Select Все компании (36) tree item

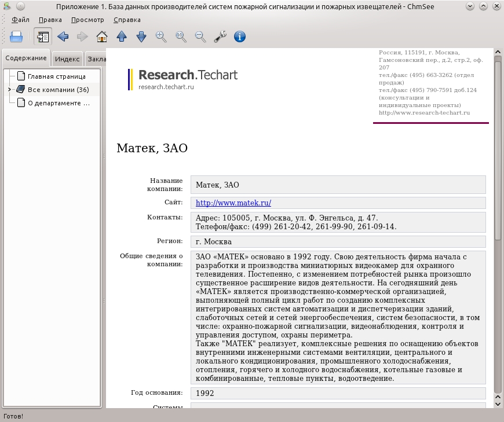(x=58, y=90)
